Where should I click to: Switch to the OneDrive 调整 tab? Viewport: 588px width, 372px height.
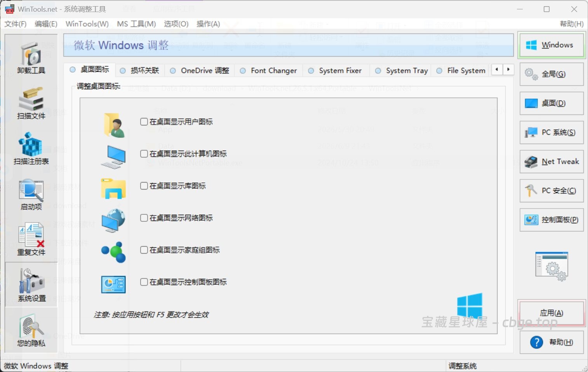tap(200, 71)
